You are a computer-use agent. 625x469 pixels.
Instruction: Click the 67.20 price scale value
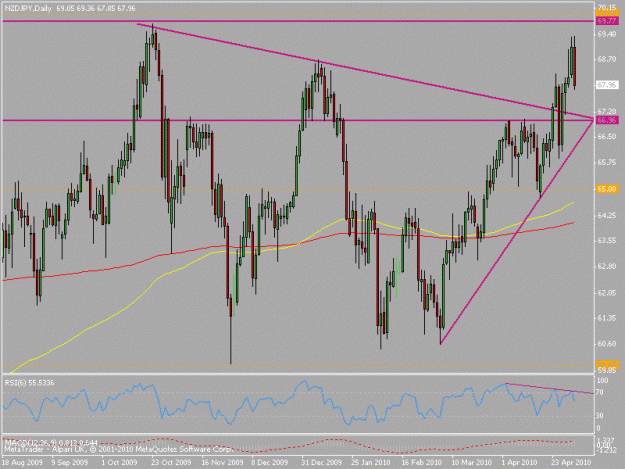tap(607, 111)
